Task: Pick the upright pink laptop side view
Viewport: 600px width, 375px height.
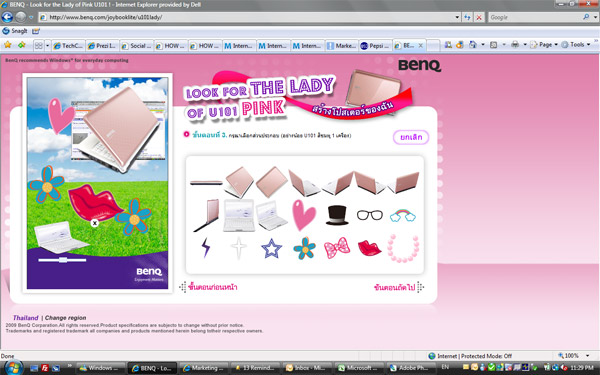Action: 207,215
